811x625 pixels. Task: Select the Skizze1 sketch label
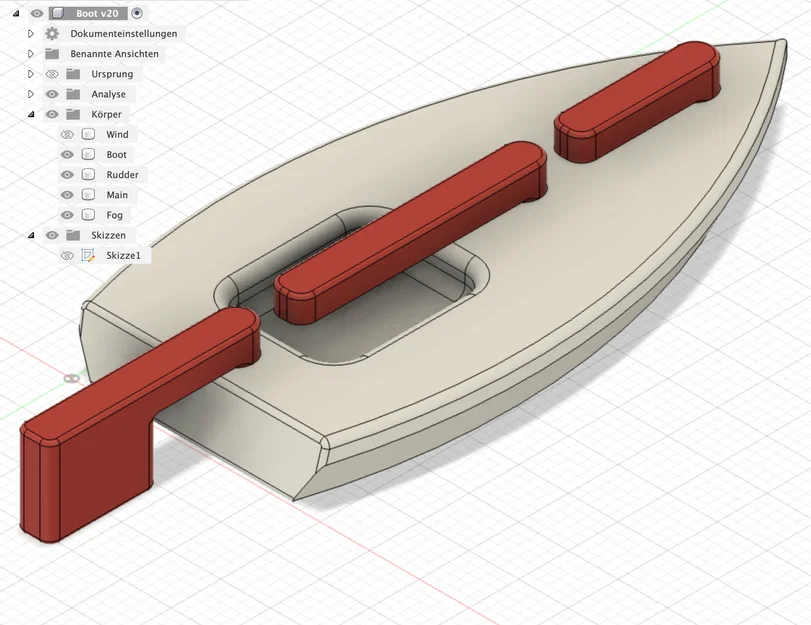pos(124,256)
